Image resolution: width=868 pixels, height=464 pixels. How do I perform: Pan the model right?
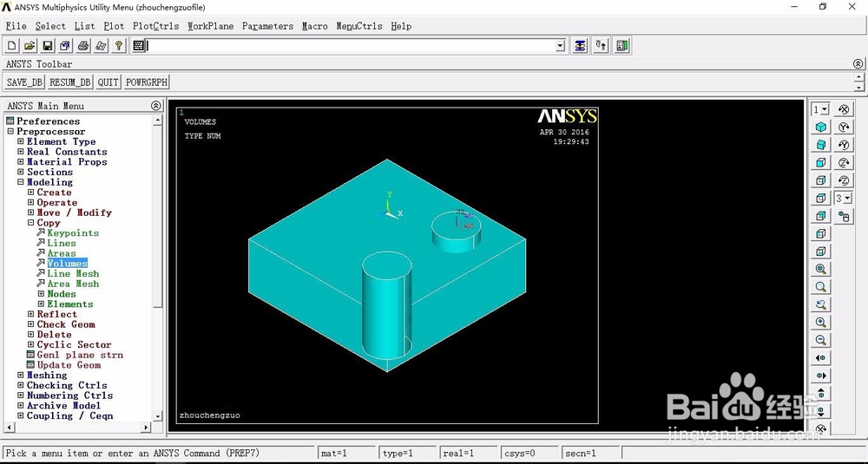pos(821,376)
